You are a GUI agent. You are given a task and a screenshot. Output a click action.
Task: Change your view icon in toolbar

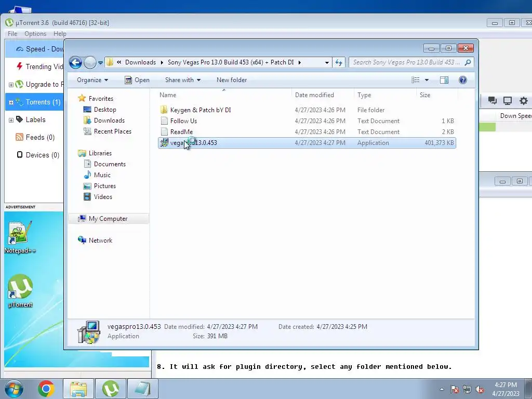416,80
